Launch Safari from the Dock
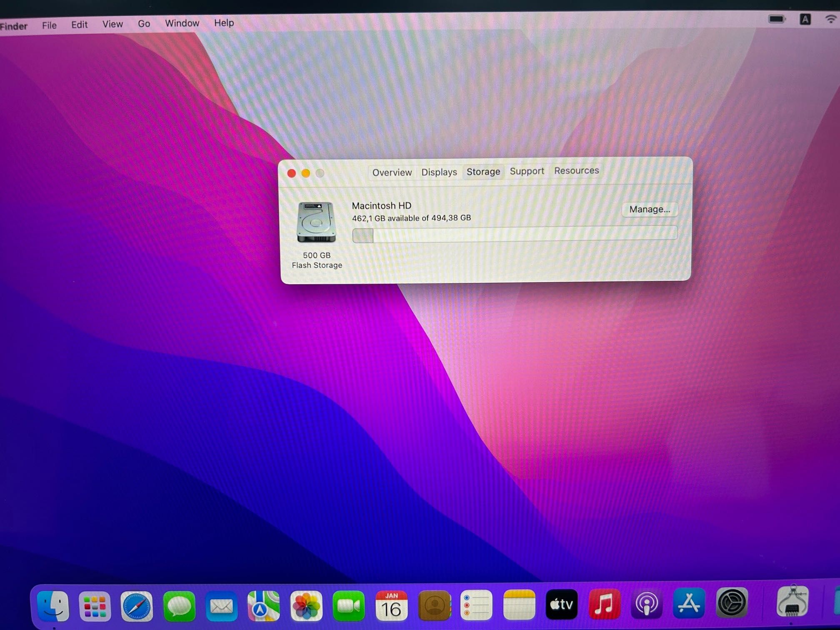This screenshot has width=840, height=630. click(137, 606)
